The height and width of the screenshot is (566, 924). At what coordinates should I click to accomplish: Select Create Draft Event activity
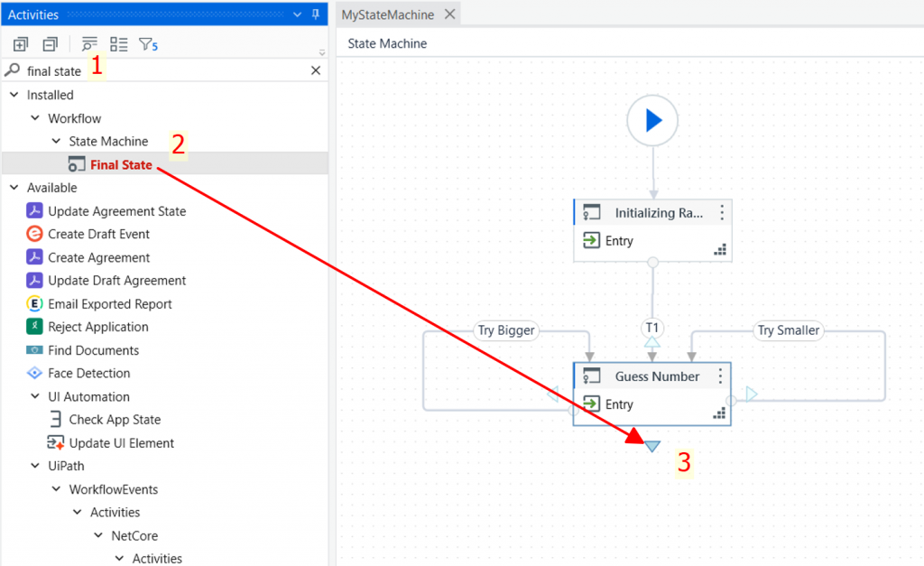click(x=98, y=234)
